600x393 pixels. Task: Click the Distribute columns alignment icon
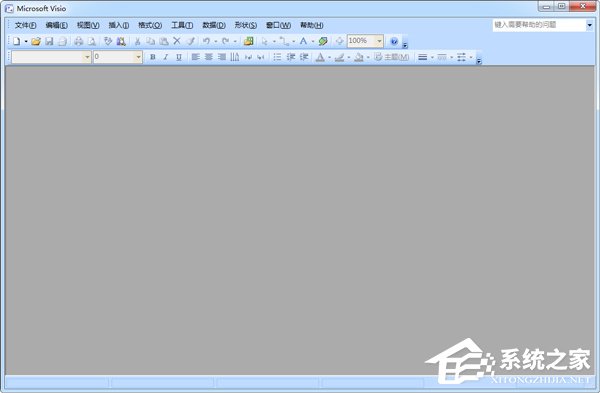coord(235,57)
